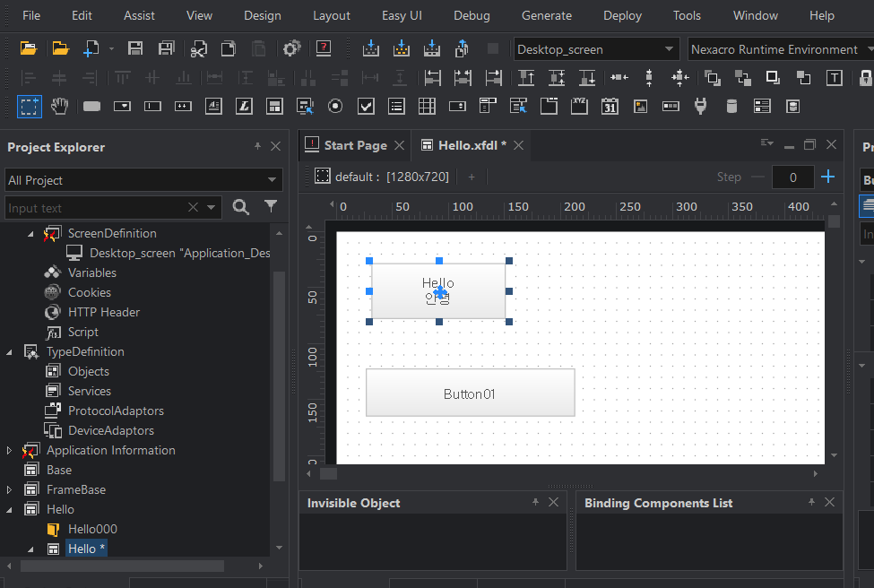
Task: Click the New file icon with plus
Action: tap(91, 49)
